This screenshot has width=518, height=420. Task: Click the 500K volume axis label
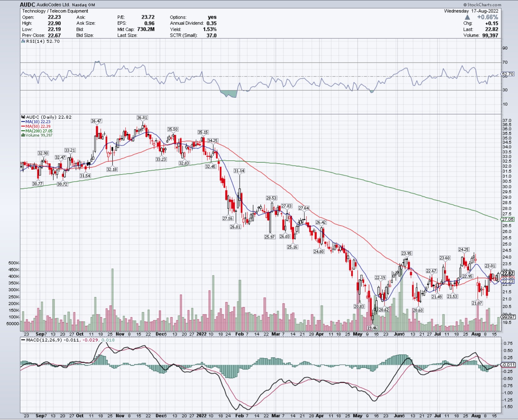point(14,263)
